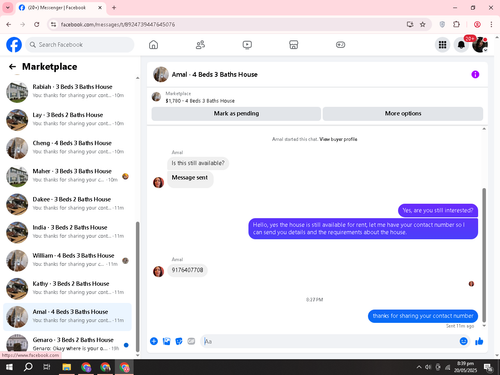The width and height of the screenshot is (500, 375).
Task: Click 'thanks for sharing your contact number' bubble
Action: tap(423, 316)
